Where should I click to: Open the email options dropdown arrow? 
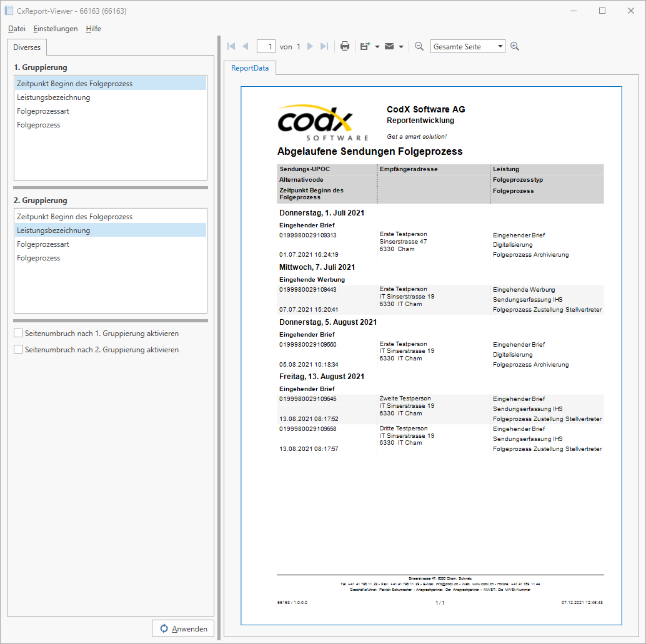pyautogui.click(x=402, y=46)
